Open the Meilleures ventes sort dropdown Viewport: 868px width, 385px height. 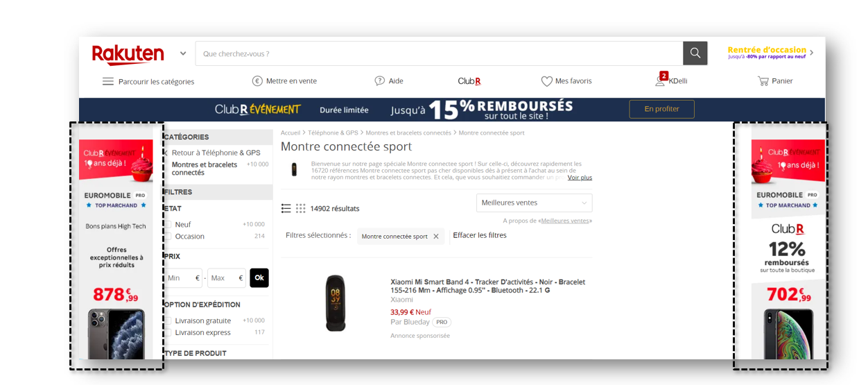(534, 203)
